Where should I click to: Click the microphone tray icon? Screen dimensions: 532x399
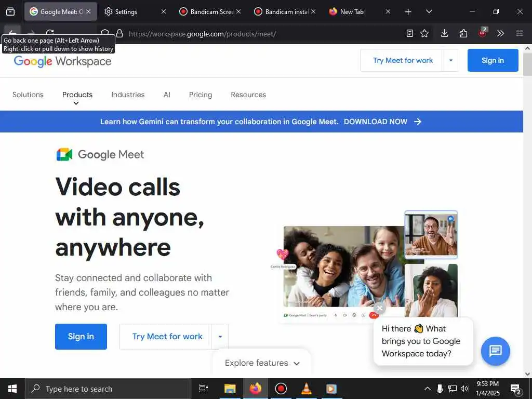440,389
